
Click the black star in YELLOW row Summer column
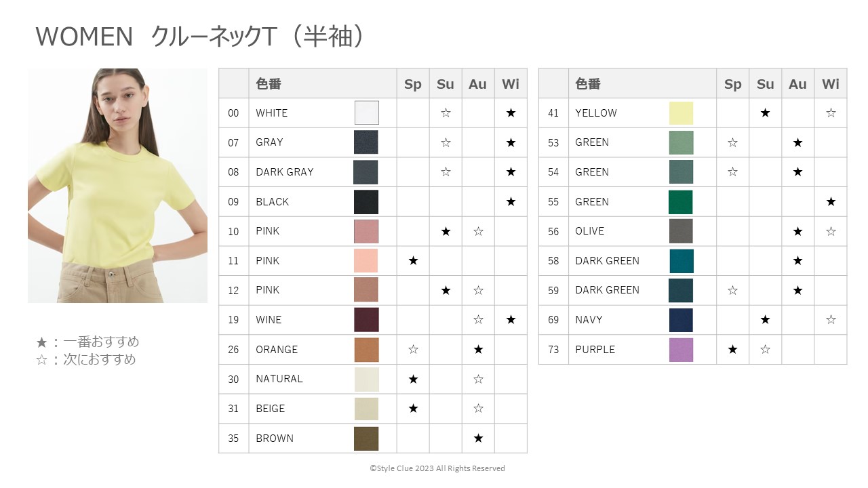point(765,113)
